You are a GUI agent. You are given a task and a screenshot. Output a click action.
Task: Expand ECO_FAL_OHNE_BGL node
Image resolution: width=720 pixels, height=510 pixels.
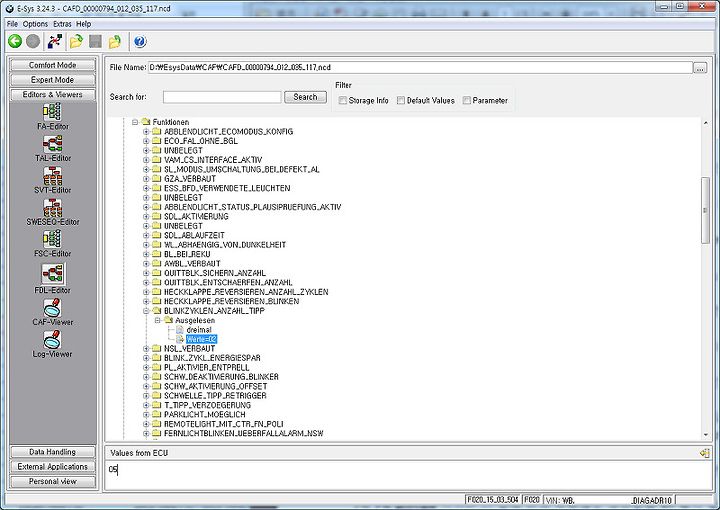click(146, 141)
